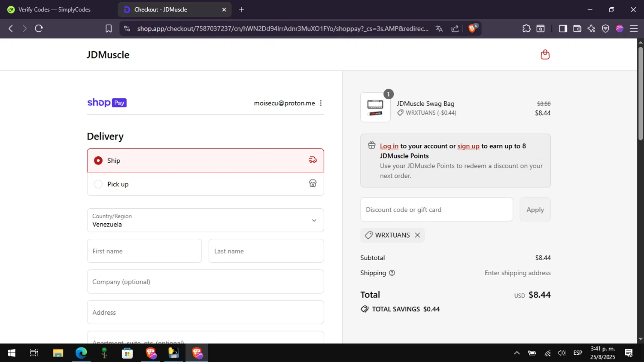The image size is (644, 362).
Task: Click the JDMuscle Swag Bag product thumbnail
Action: pos(375,107)
